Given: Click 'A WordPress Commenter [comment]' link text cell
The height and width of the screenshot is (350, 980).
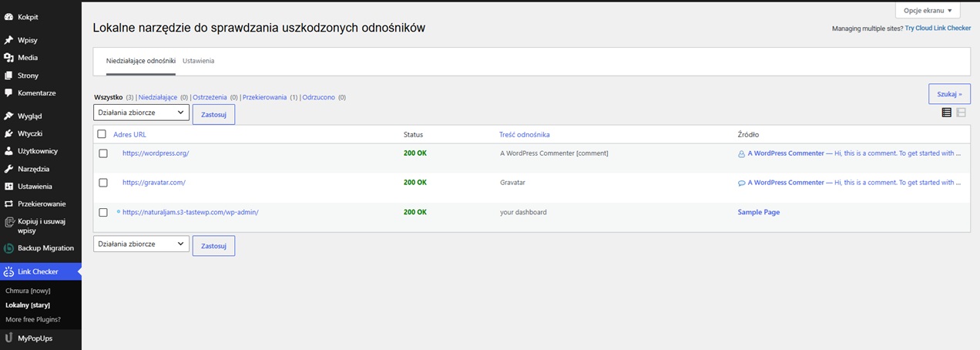Looking at the screenshot, I should (554, 153).
